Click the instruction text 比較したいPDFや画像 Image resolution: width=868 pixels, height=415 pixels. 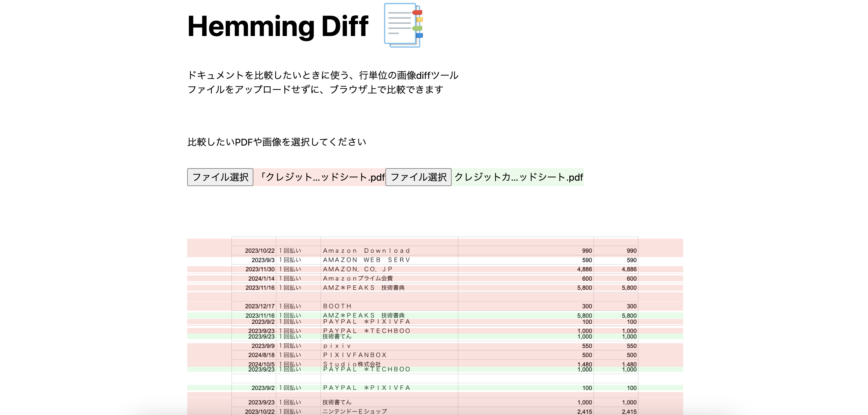tap(276, 142)
